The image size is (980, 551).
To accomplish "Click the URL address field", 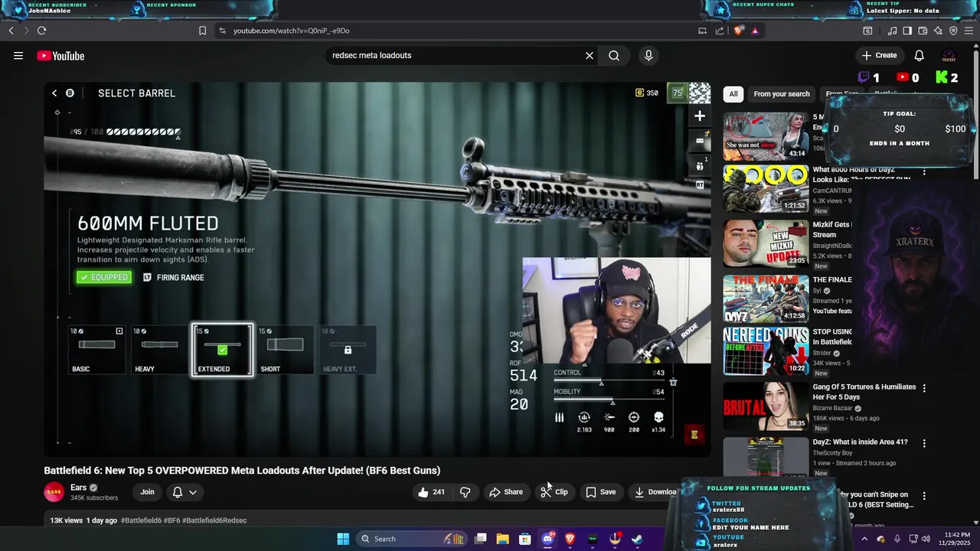I will coord(452,31).
